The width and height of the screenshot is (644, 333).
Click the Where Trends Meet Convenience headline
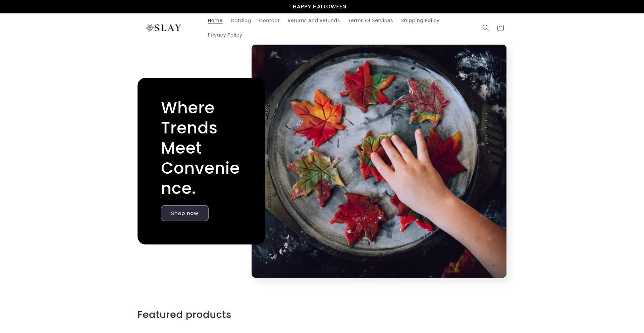tap(200, 148)
